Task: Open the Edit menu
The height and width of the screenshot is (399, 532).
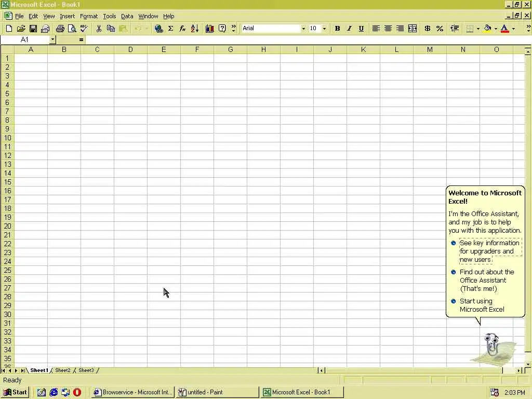Action: (x=33, y=16)
